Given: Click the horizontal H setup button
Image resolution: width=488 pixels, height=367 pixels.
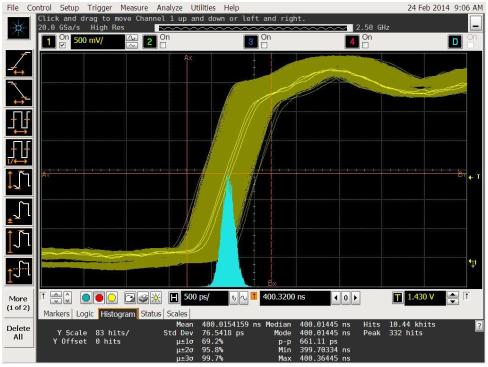Looking at the screenshot, I should (174, 297).
